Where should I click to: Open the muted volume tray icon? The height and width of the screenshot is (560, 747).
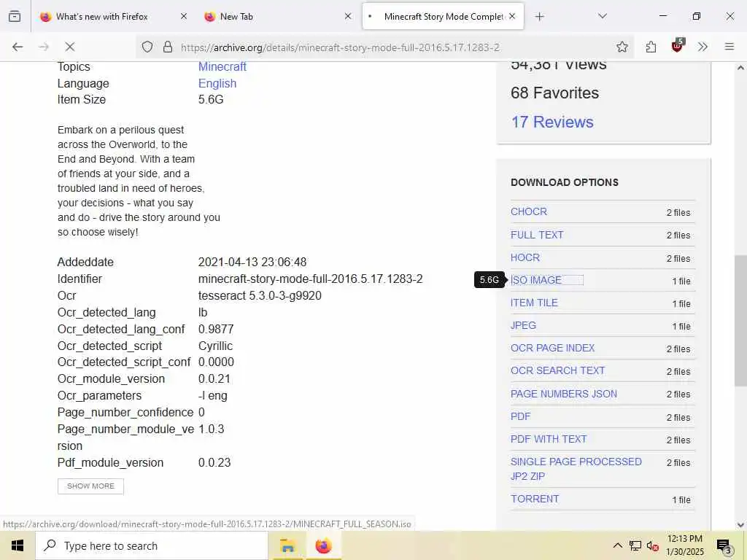[x=653, y=545]
